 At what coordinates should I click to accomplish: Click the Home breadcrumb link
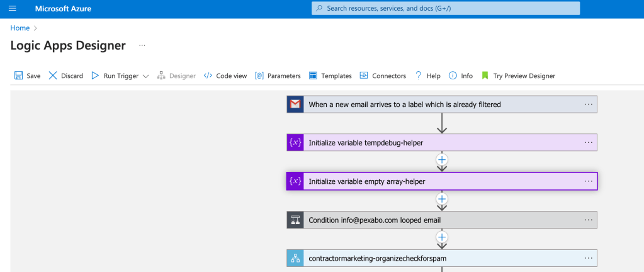[20, 28]
